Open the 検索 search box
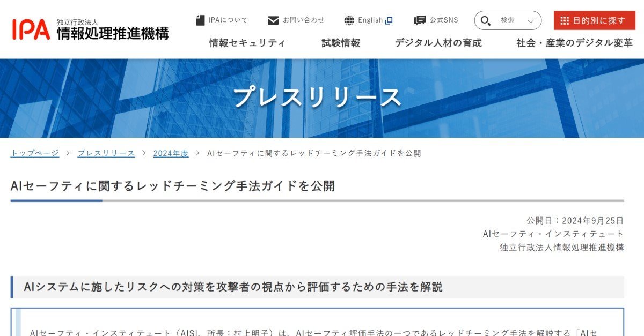Screen dimensions: 644x336 (508, 20)
